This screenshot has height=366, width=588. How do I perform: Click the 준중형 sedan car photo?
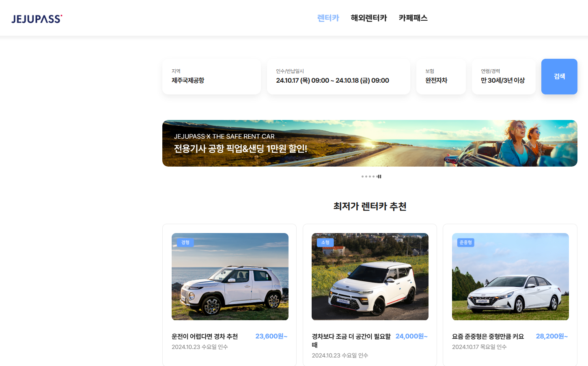coord(510,277)
